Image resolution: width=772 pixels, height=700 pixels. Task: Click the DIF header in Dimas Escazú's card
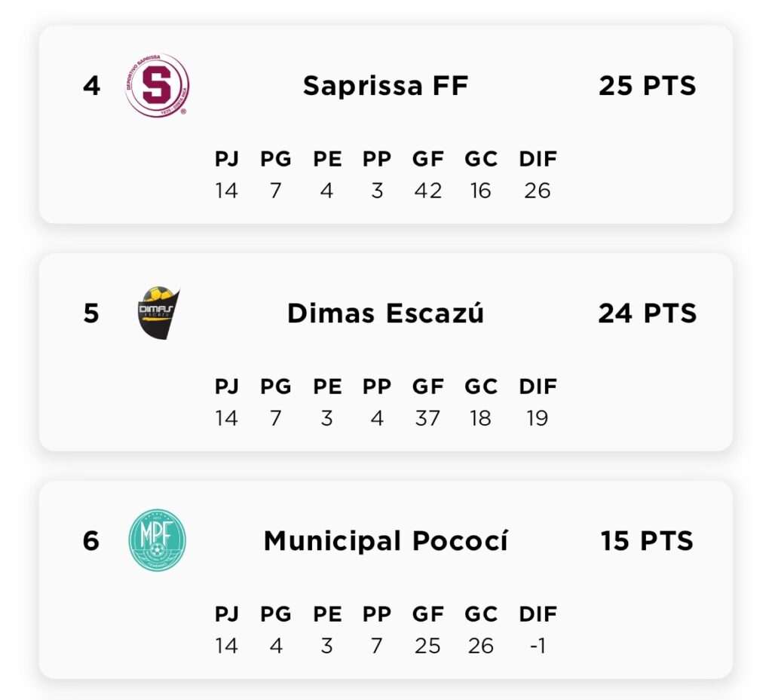coord(538,387)
